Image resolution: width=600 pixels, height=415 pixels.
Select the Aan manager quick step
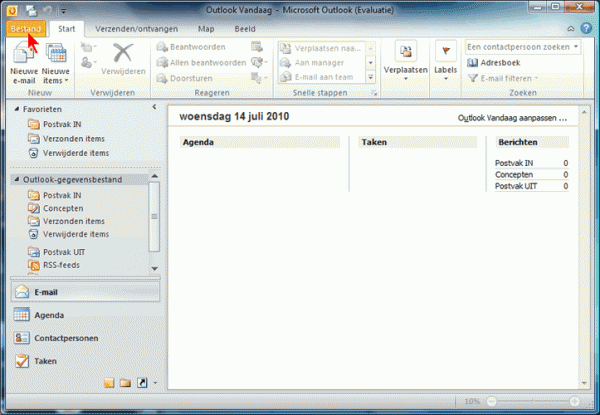tap(312, 63)
